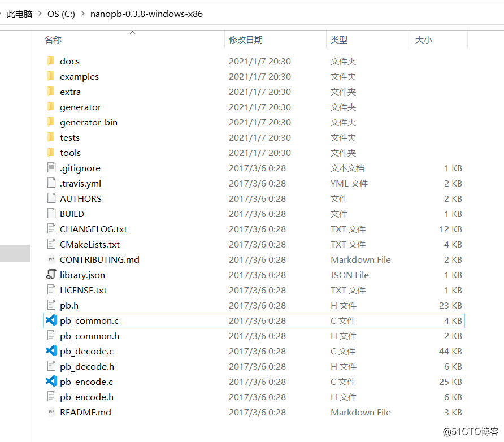Select the tools folder icon

coord(51,153)
